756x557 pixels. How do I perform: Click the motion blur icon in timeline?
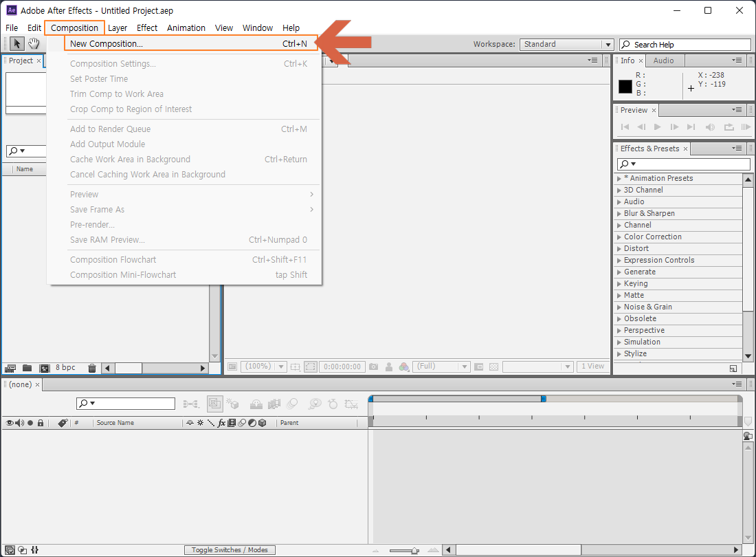click(292, 404)
